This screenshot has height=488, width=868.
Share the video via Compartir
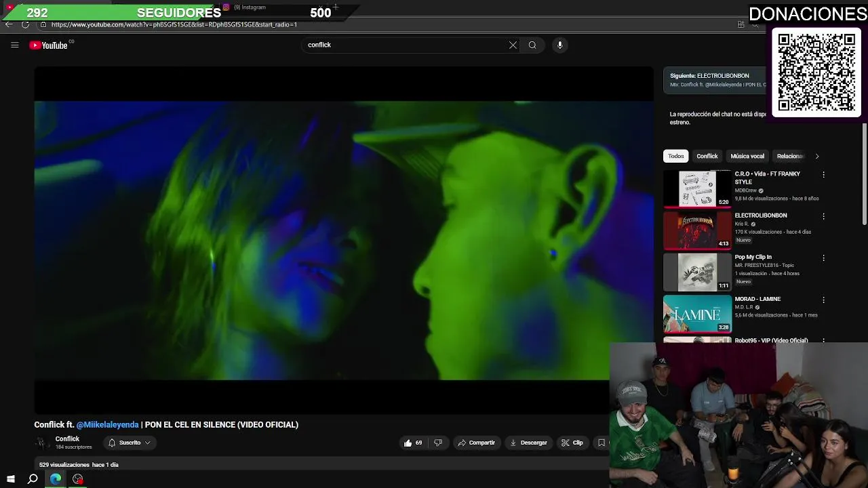coord(477,443)
